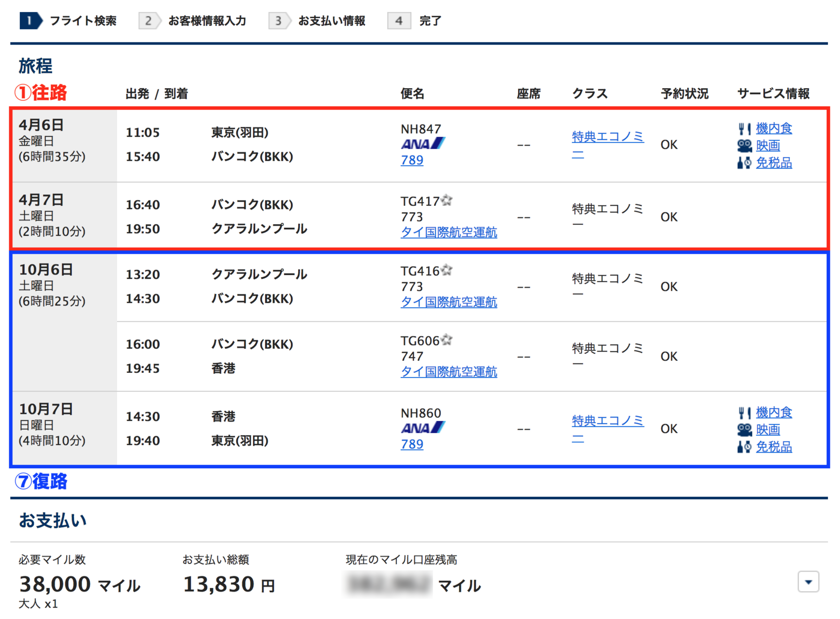
Task: Click the お支払い section heading
Action: coord(52,520)
